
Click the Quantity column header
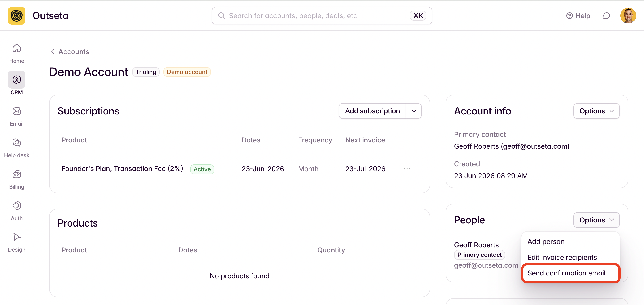(x=331, y=250)
